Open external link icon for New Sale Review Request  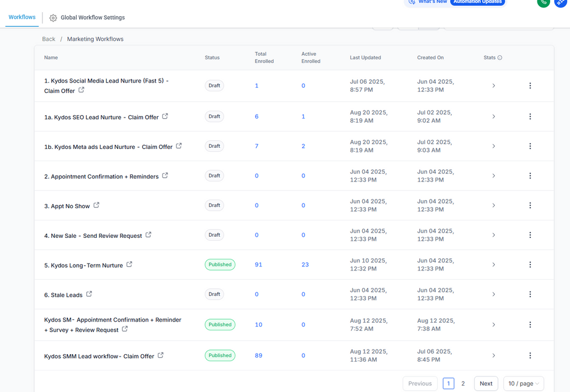[x=148, y=235]
